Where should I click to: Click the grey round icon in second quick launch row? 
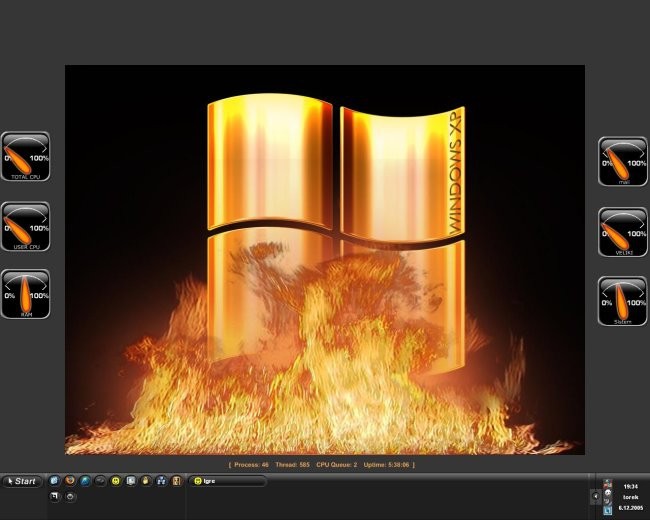click(x=70, y=496)
